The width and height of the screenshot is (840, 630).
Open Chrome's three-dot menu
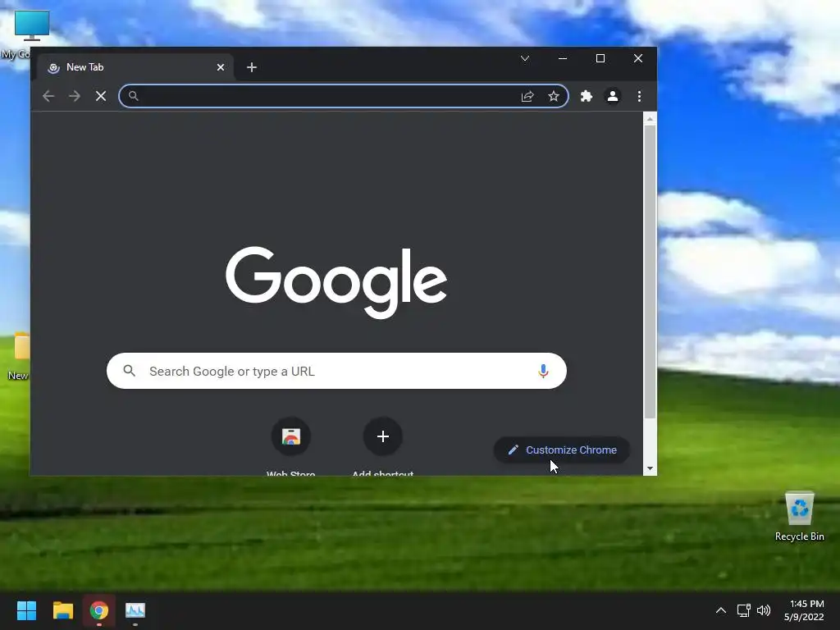639,96
